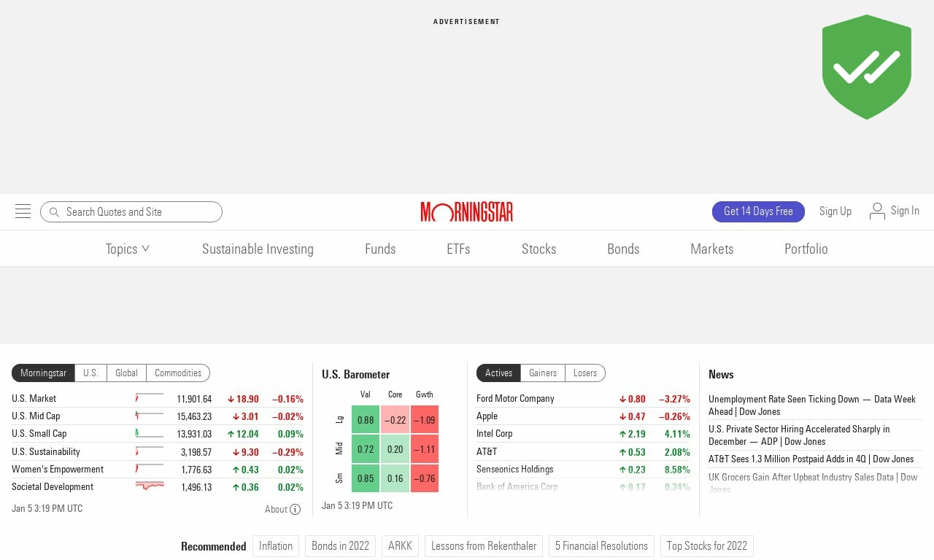The width and height of the screenshot is (934, 560).
Task: Select the Morningstar index tab
Action: click(43, 373)
